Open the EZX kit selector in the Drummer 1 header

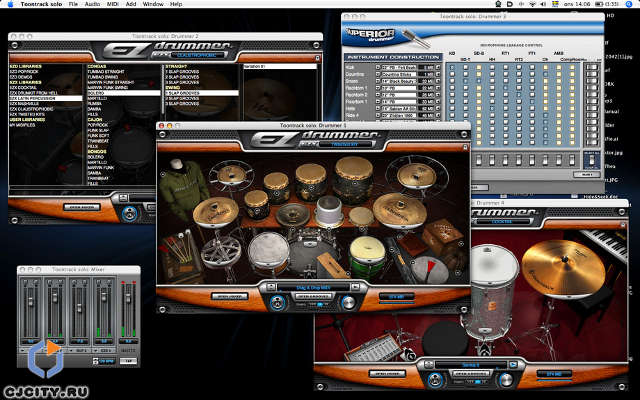tap(346, 144)
